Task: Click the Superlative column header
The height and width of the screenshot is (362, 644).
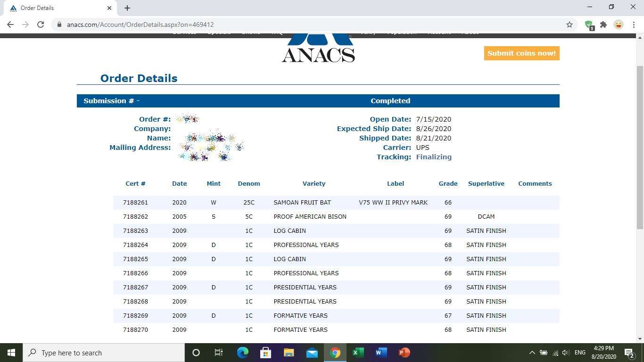Action: point(486,184)
